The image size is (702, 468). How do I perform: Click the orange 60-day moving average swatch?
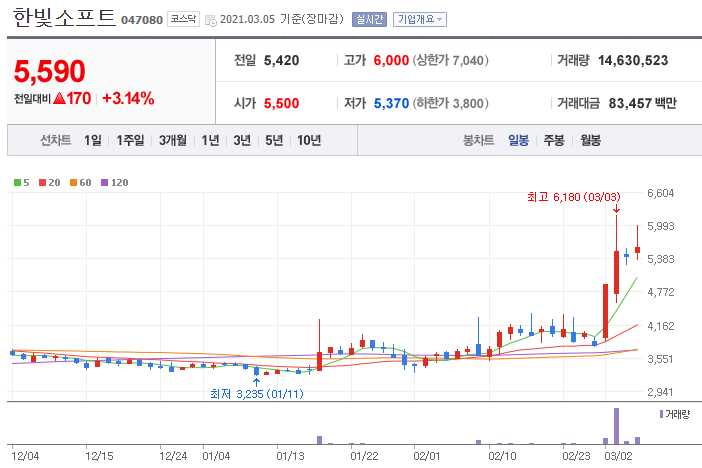pyautogui.click(x=73, y=183)
